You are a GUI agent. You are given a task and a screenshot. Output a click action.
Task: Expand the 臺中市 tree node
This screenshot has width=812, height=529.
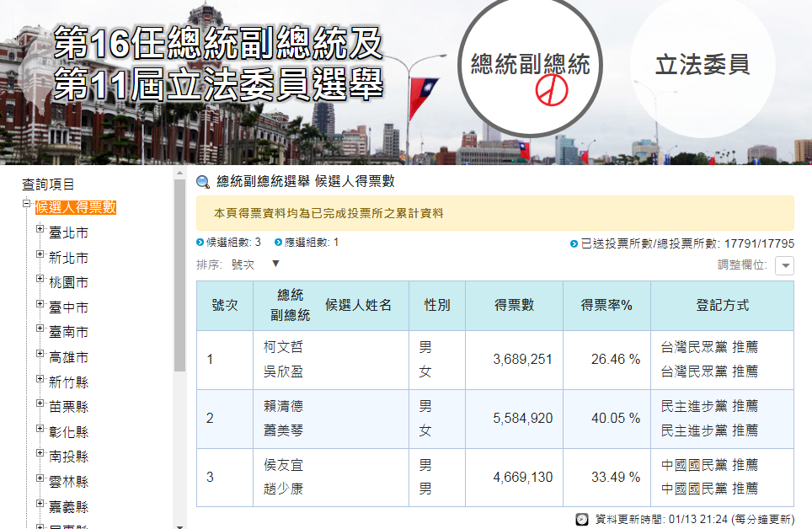[40, 303]
